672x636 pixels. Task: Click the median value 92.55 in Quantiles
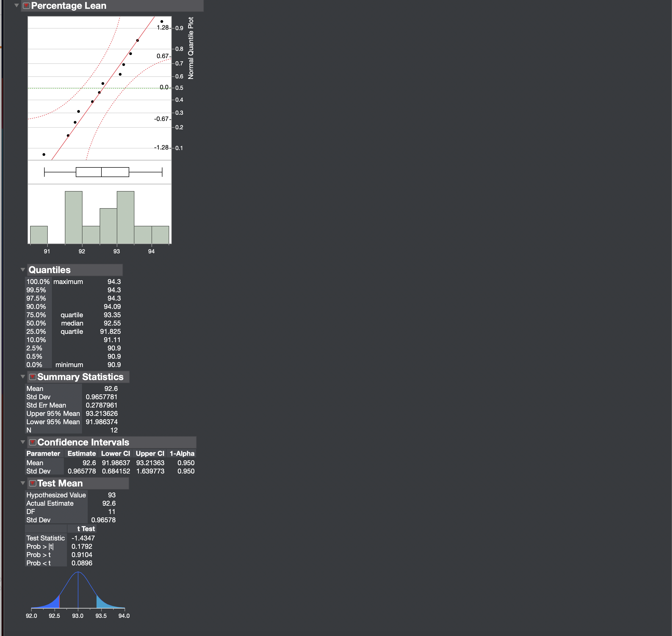[113, 323]
